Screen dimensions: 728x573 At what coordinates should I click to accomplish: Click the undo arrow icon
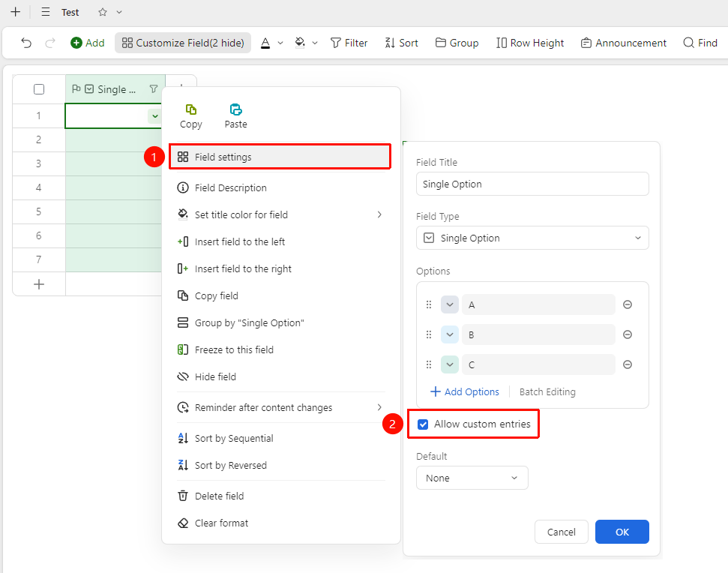click(26, 43)
